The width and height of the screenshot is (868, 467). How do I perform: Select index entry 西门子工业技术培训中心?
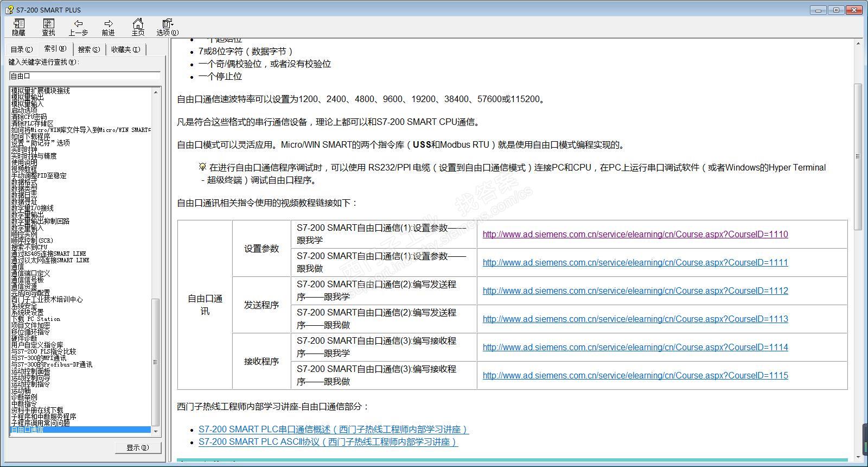pos(47,299)
